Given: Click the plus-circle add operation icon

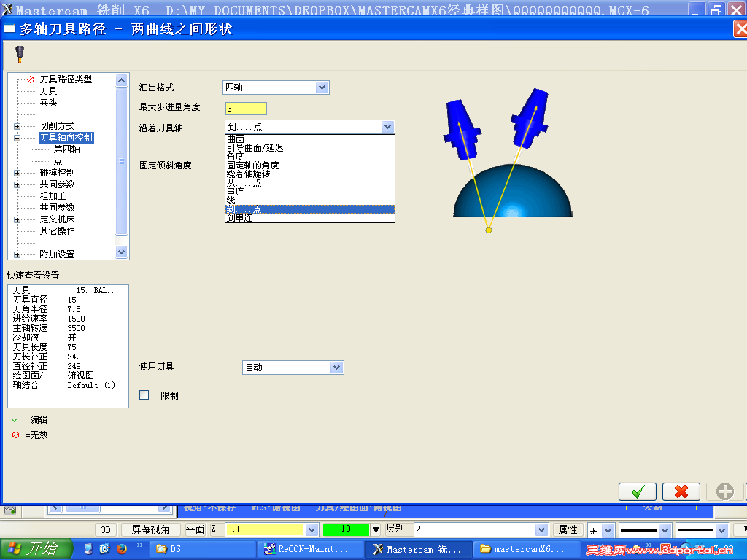Looking at the screenshot, I should [724, 491].
